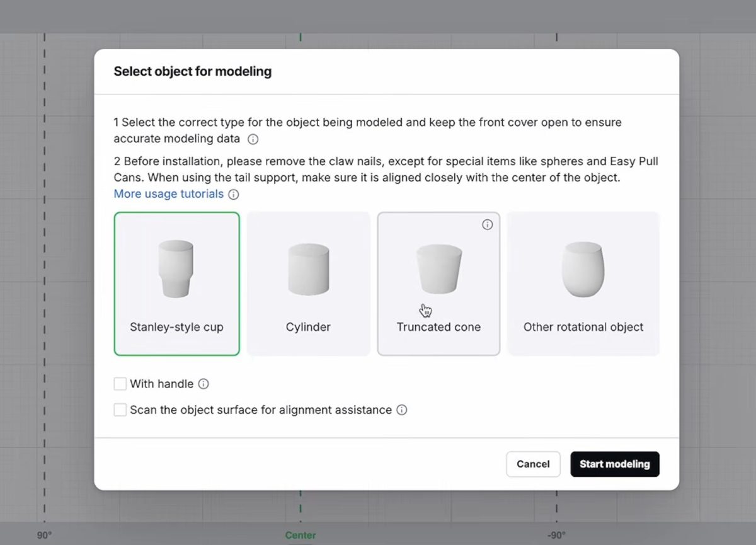Enable Scan the object surface checkbox
Screen dimensions: 756x545
click(120, 410)
